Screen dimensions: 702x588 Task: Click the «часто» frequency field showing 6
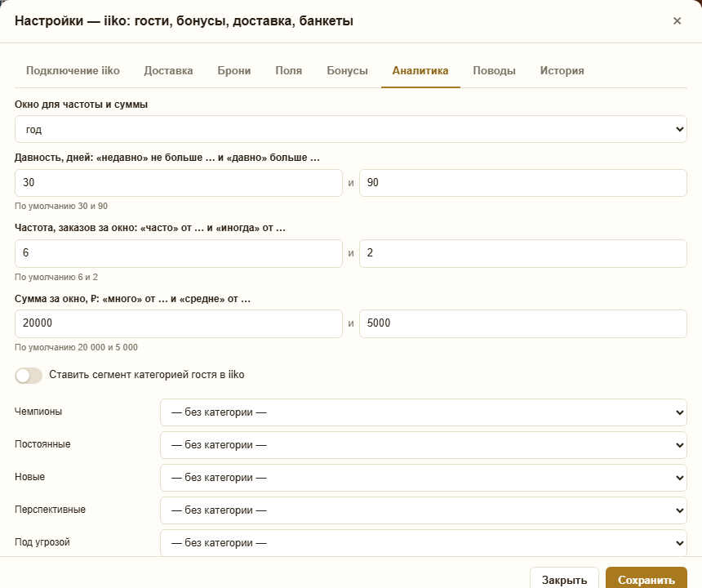[179, 253]
